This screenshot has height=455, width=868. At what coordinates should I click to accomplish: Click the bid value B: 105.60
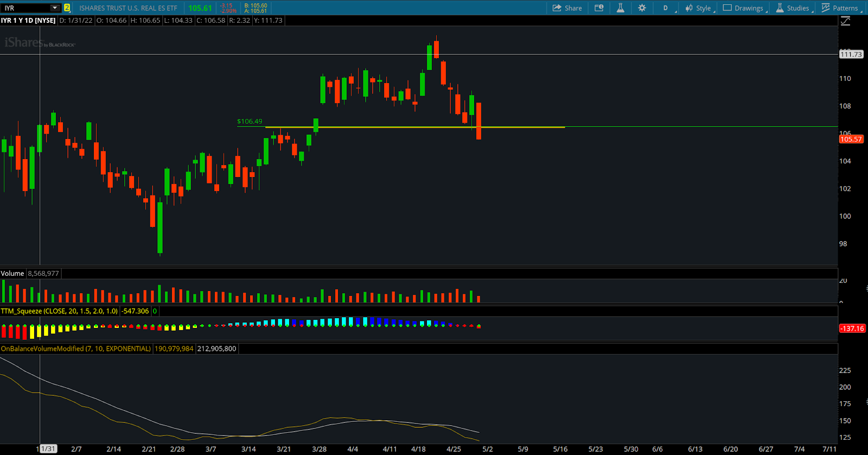(256, 5)
